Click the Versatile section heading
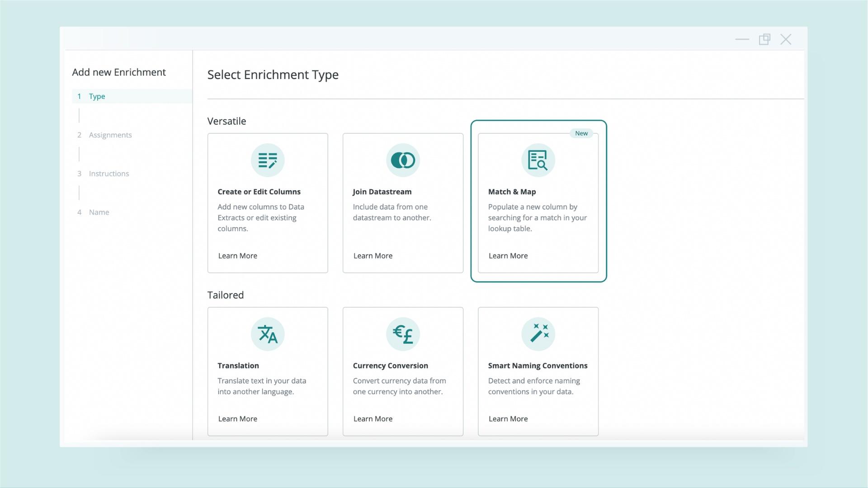The width and height of the screenshot is (868, 488). click(x=226, y=121)
